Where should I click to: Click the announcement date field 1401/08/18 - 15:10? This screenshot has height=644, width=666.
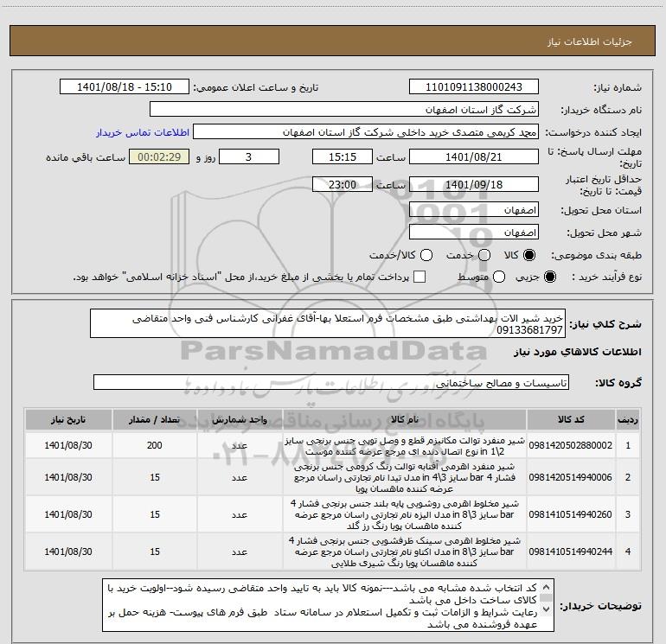point(125,87)
